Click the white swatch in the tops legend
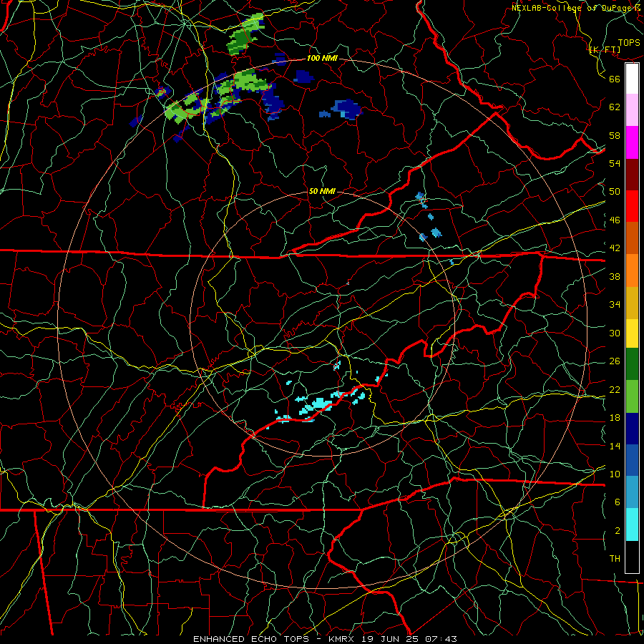Viewport: 644px width, 644px height. click(632, 79)
